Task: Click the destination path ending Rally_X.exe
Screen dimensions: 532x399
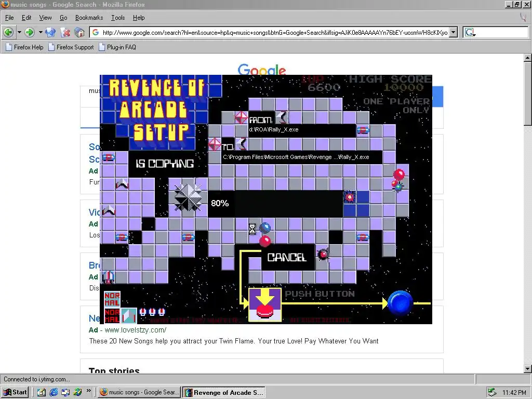Action: 296,157
